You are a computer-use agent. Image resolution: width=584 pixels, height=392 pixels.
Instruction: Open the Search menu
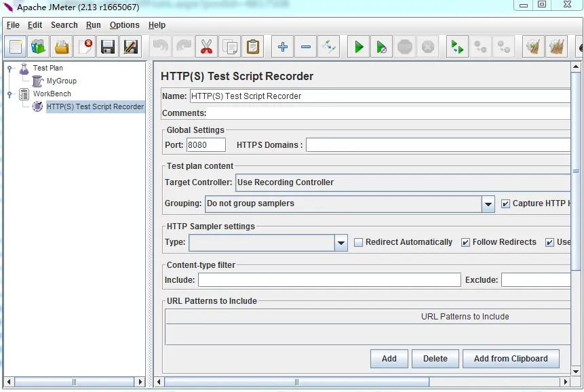(64, 25)
